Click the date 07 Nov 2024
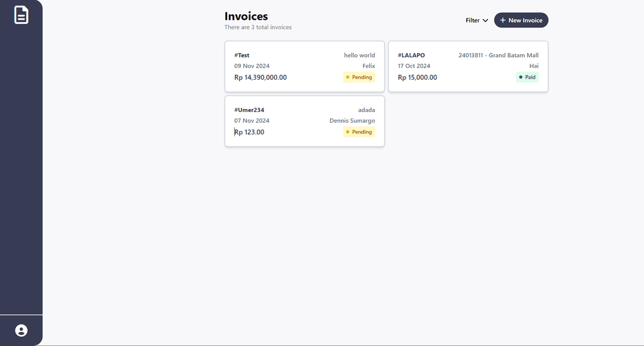This screenshot has width=644, height=346. (x=252, y=120)
